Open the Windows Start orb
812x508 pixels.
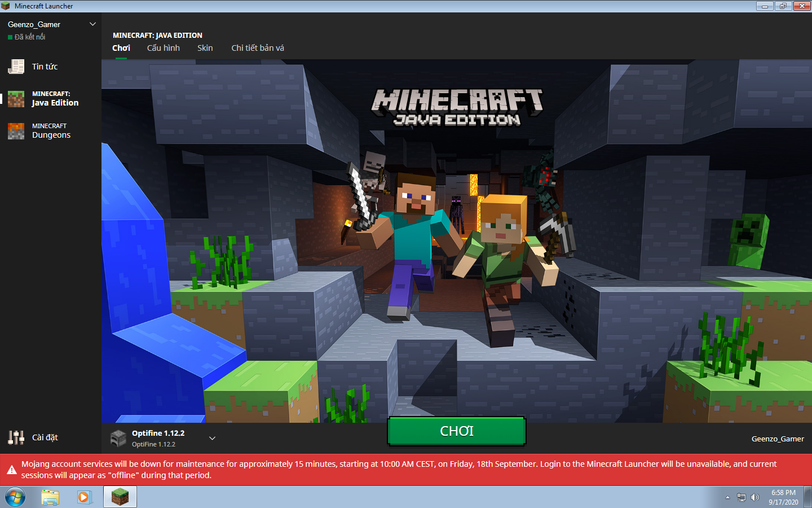pyautogui.click(x=15, y=497)
